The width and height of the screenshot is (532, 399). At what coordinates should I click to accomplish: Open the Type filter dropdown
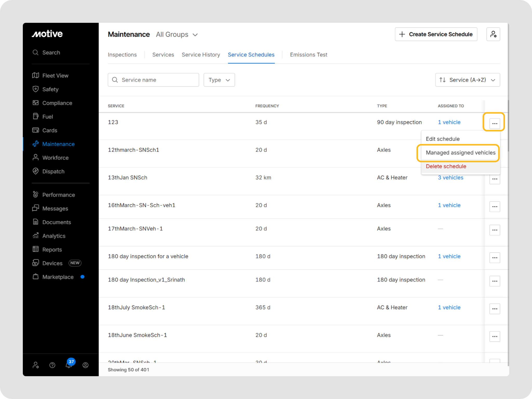pyautogui.click(x=219, y=80)
